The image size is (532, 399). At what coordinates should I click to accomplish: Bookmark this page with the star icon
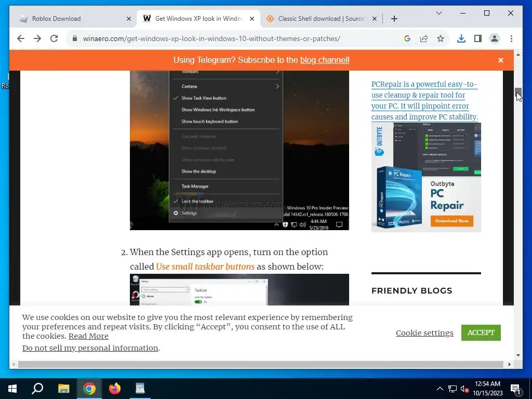pos(441,38)
